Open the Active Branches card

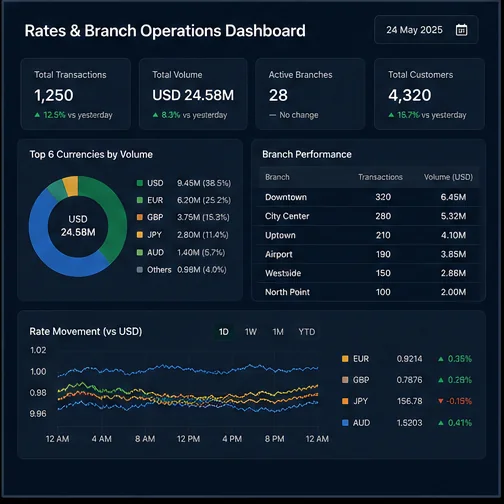pos(310,94)
